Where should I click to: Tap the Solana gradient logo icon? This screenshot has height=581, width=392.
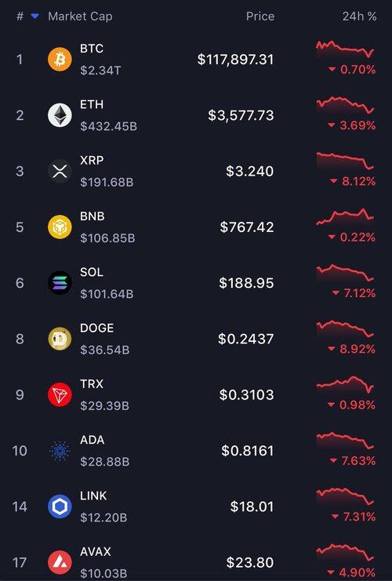point(60,283)
